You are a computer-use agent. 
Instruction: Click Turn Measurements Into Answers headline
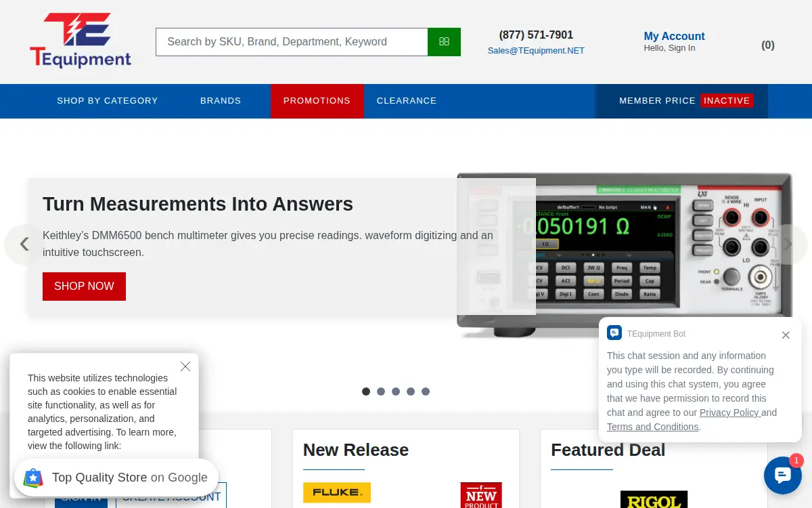[x=198, y=204]
